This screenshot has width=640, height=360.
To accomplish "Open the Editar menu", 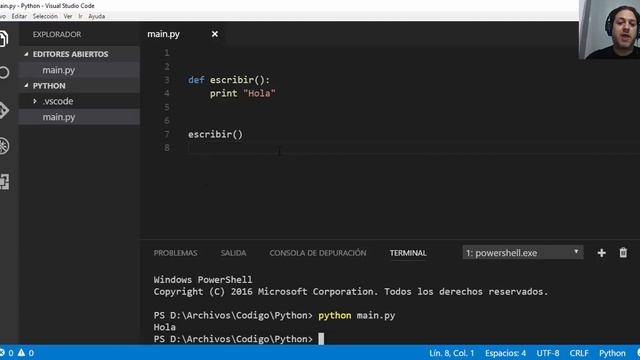I will point(19,16).
